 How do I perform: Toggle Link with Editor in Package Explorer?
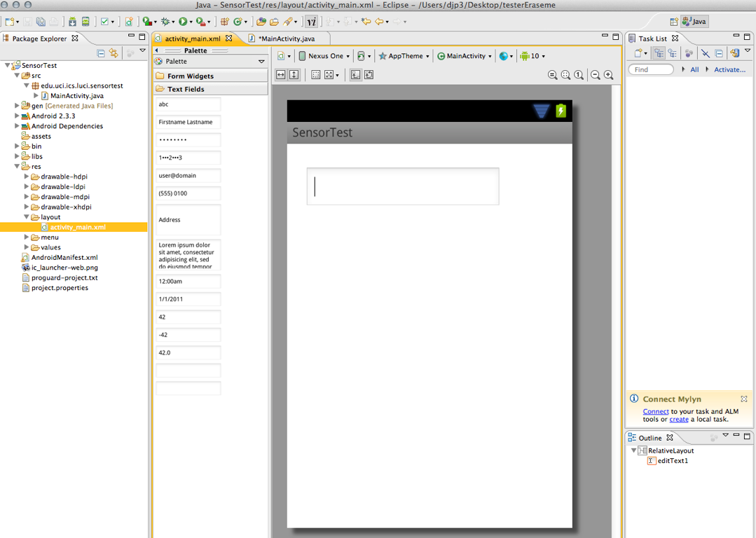(114, 53)
